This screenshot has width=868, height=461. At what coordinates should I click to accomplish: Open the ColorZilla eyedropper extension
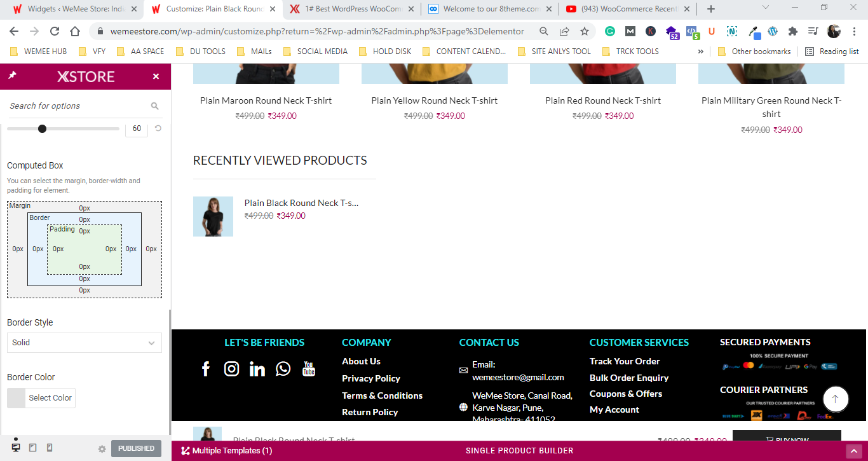pos(753,31)
